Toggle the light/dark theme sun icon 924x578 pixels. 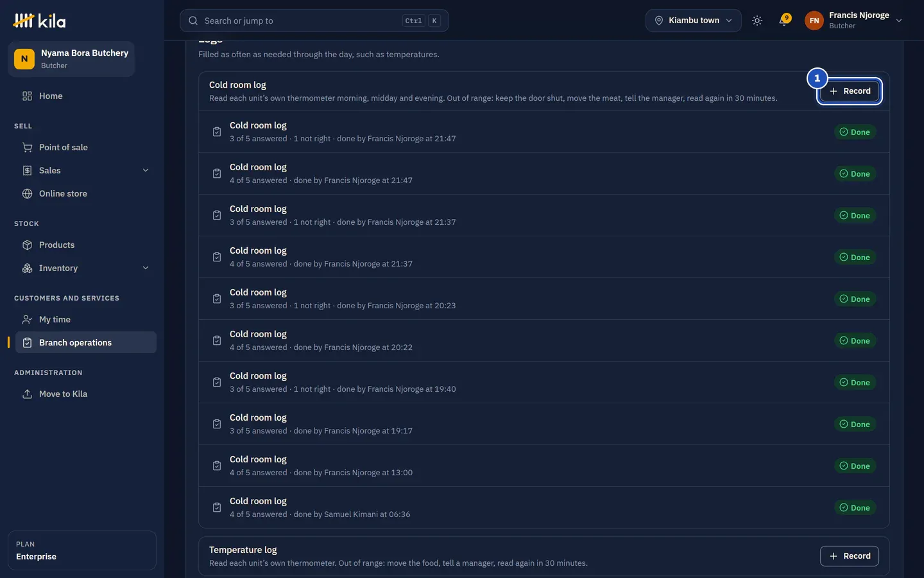click(757, 21)
